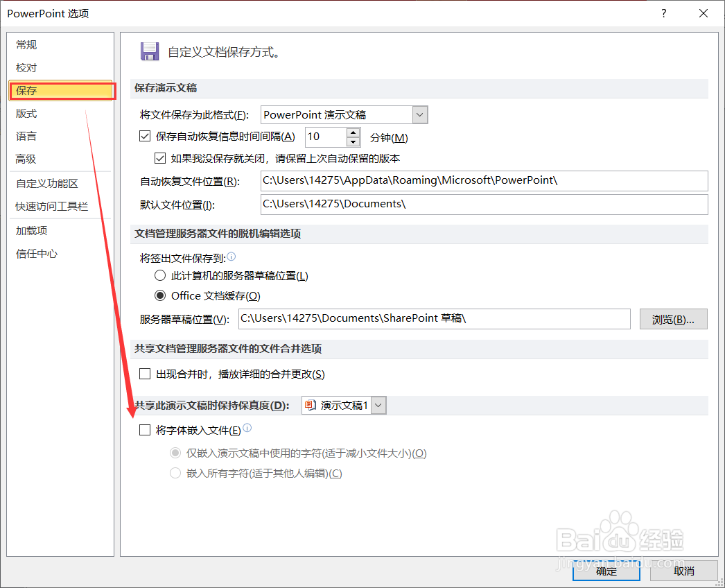Open the 高级 category
Viewport: 725px width, 588px height.
pyautogui.click(x=60, y=159)
